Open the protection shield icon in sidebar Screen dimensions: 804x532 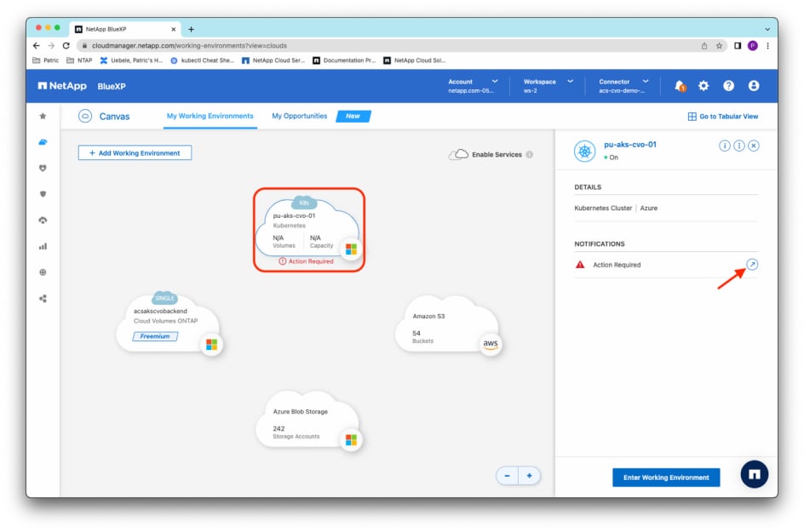click(43, 194)
